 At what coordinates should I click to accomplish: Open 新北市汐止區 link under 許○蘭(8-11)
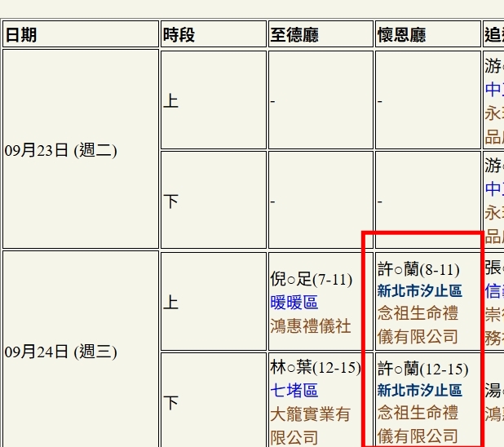coord(419,291)
